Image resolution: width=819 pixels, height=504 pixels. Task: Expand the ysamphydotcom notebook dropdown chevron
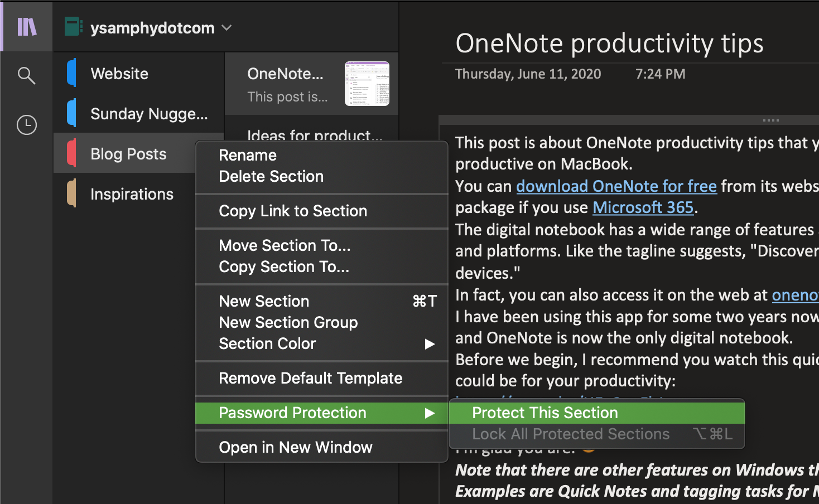point(227,27)
